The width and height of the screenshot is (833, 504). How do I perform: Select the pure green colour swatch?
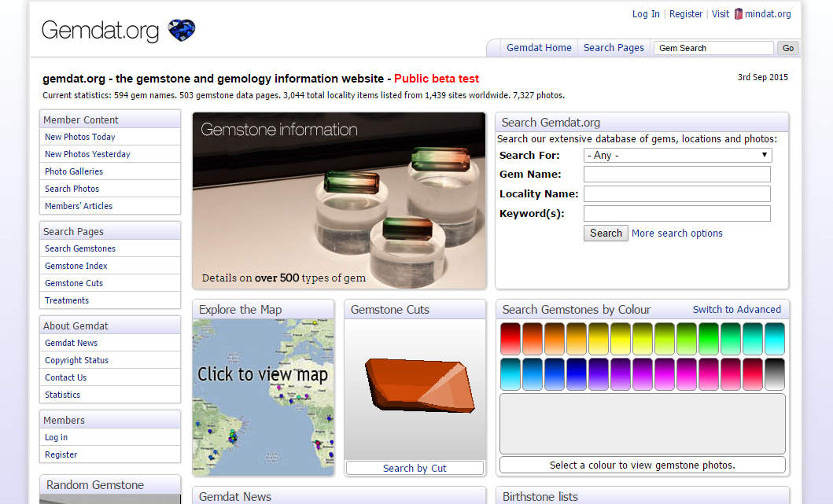tap(709, 339)
